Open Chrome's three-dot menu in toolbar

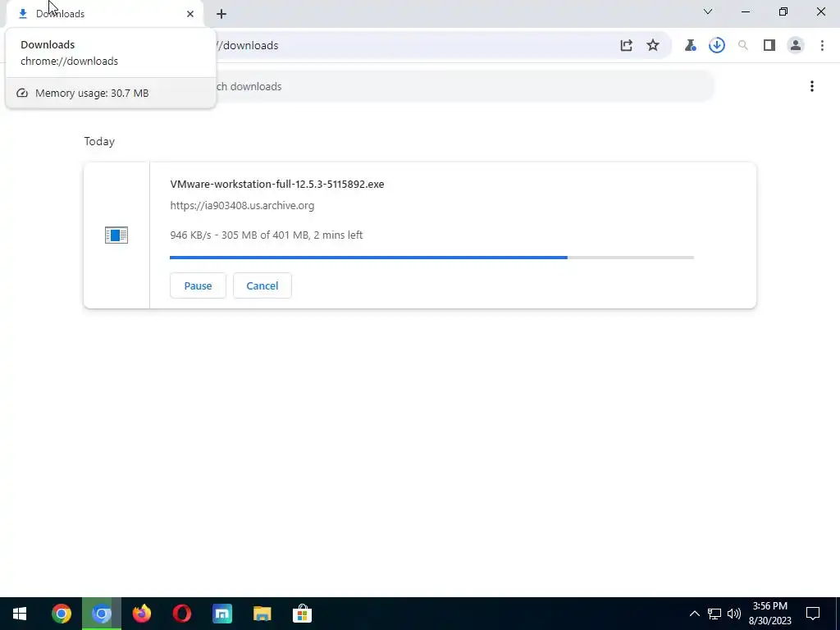pyautogui.click(x=822, y=46)
